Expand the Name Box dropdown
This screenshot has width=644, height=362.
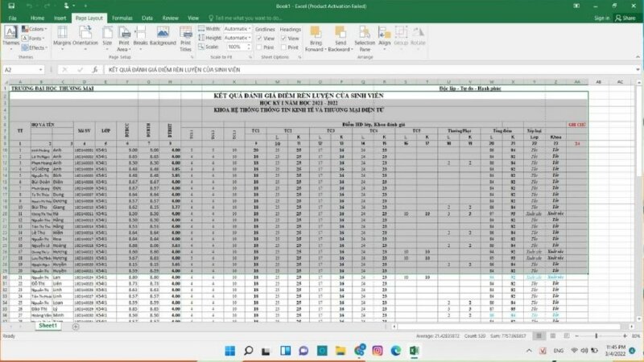pos(40,70)
